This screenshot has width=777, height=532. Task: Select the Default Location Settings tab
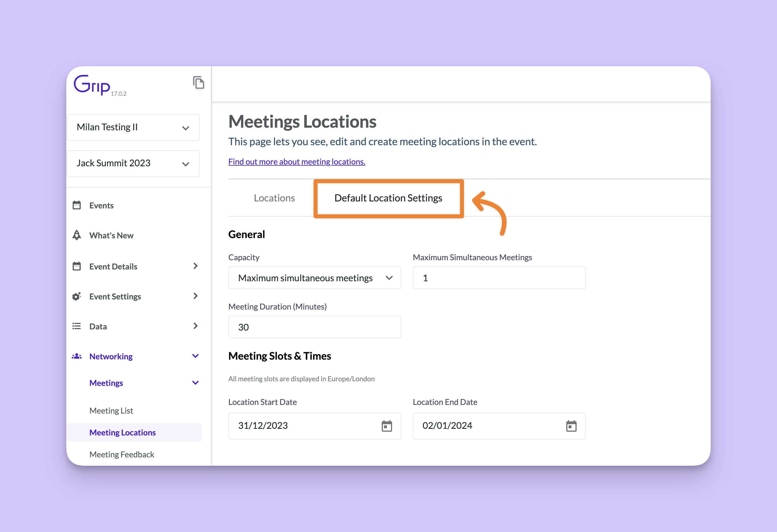pos(388,198)
